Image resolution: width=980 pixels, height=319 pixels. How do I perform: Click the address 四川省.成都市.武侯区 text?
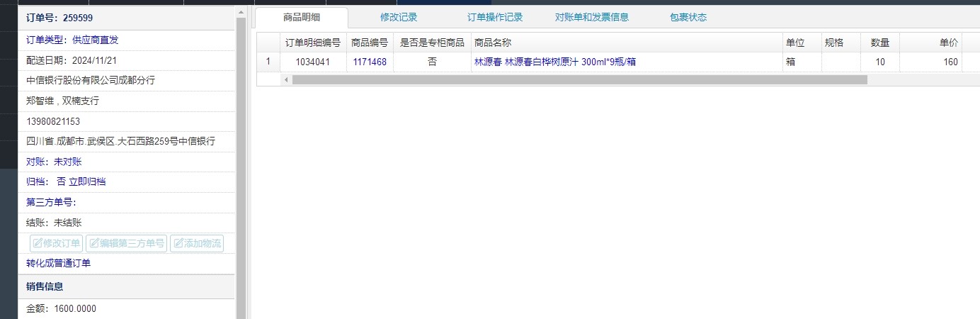pos(120,141)
